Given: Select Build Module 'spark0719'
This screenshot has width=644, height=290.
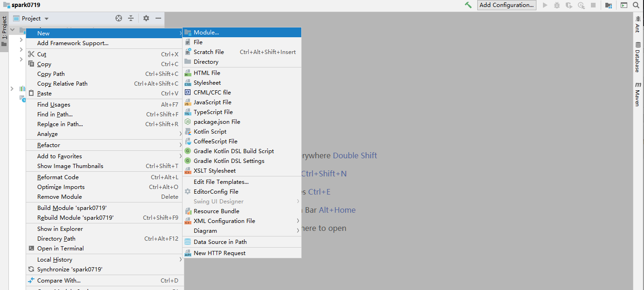Looking at the screenshot, I should 104,208.
